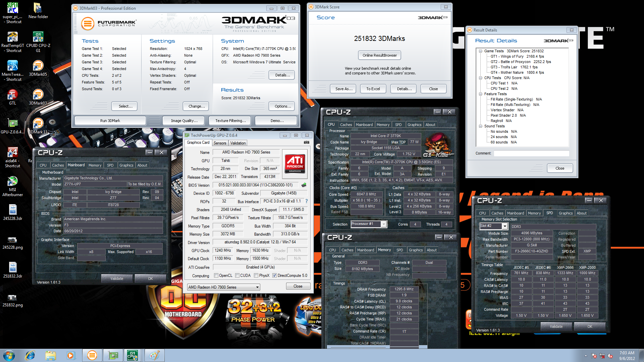Open the aida64 shortcut icon
The height and width of the screenshot is (362, 644).
(x=12, y=158)
